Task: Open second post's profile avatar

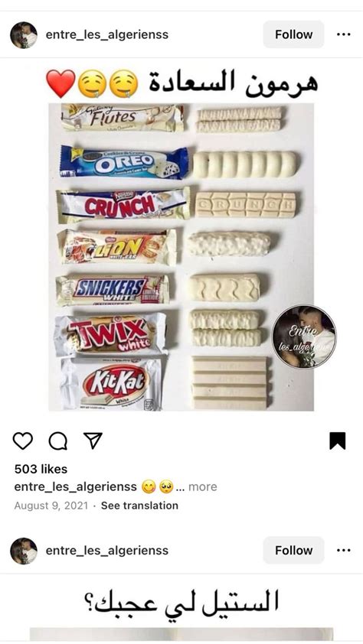Action: pos(24,551)
